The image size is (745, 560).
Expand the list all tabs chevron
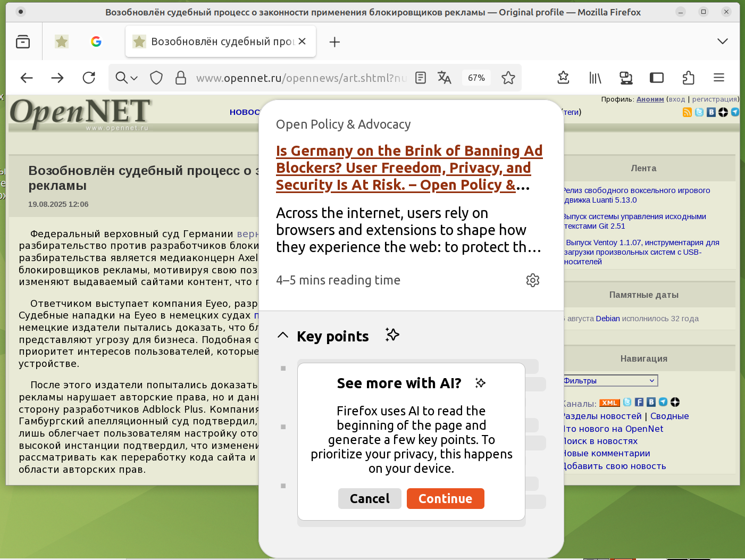point(722,41)
